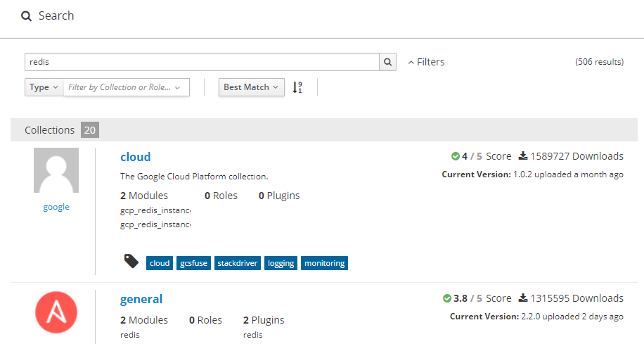Select the logging tag
The width and height of the screenshot is (644, 344).
(281, 263)
